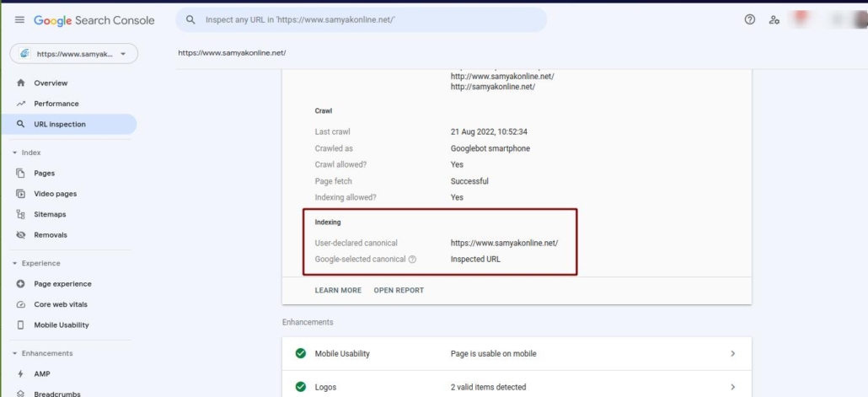Click the site favicon in property selector
Image resolution: width=868 pixels, height=397 pixels.
click(x=25, y=54)
